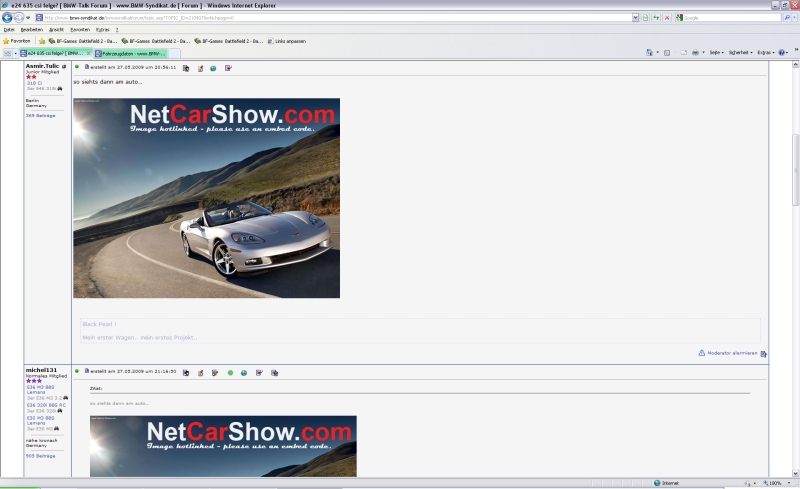Add page to favorites bar star icon

click(x=42, y=41)
